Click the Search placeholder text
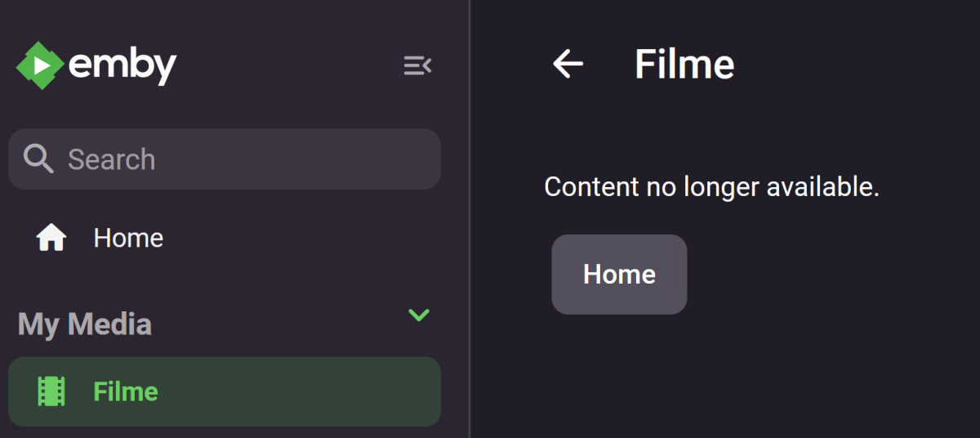 pos(111,159)
